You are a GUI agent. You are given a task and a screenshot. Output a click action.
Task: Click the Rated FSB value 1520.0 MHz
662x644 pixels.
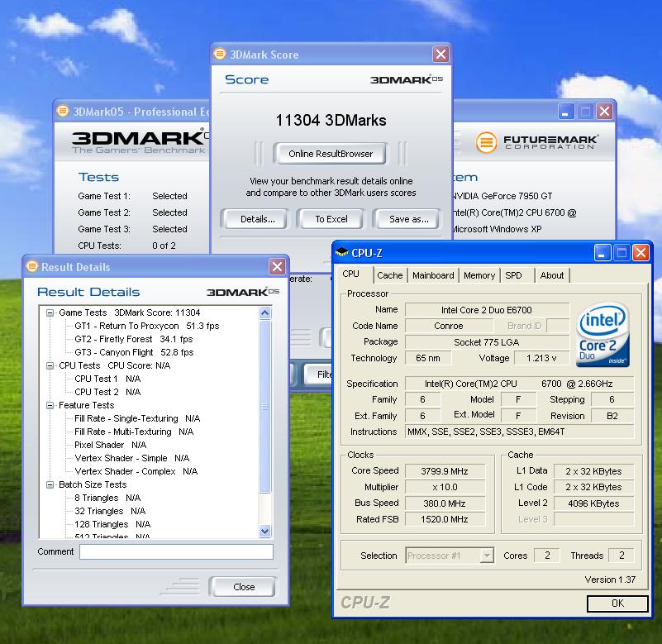(445, 519)
